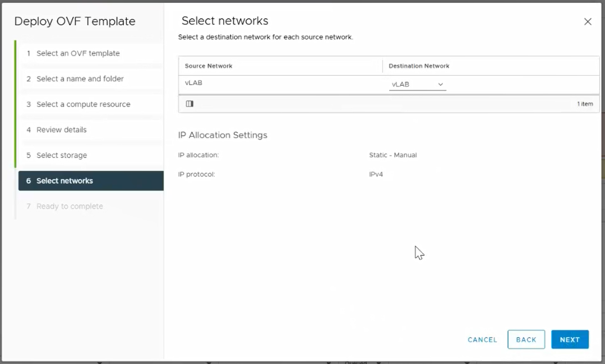Go to step 1 Select an OVF template
605x364 pixels.
[78, 53]
